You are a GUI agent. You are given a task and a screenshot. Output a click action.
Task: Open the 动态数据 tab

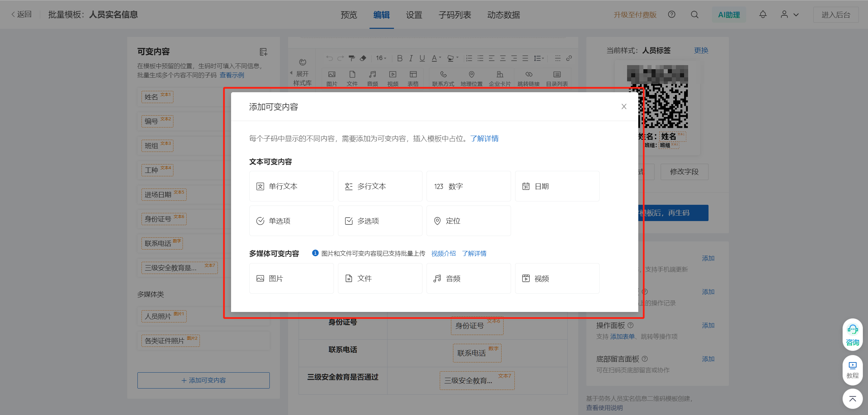(x=504, y=15)
